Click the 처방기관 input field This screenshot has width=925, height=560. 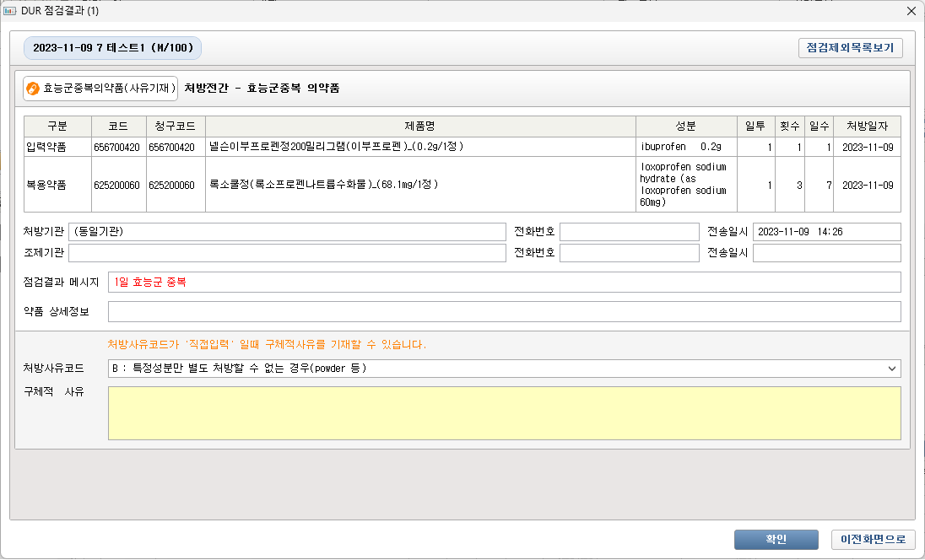click(x=287, y=232)
